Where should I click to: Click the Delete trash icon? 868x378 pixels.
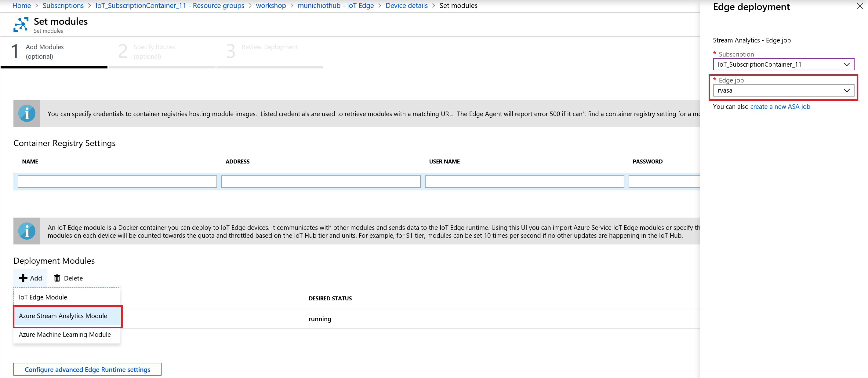57,278
